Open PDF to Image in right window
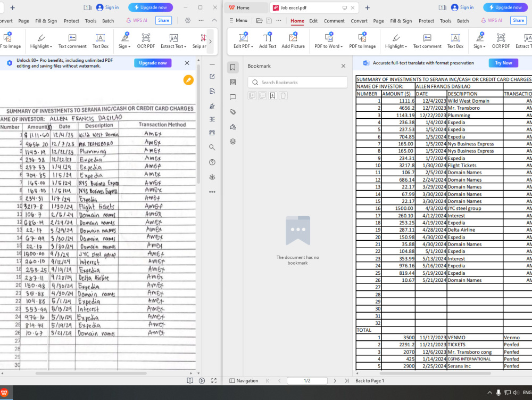The height and width of the screenshot is (400, 532). click(362, 41)
